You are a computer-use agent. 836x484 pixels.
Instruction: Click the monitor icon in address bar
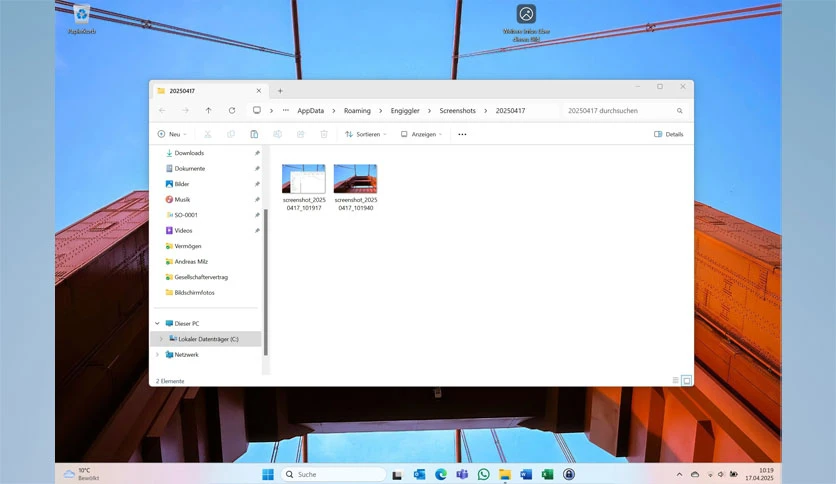[x=256, y=110]
